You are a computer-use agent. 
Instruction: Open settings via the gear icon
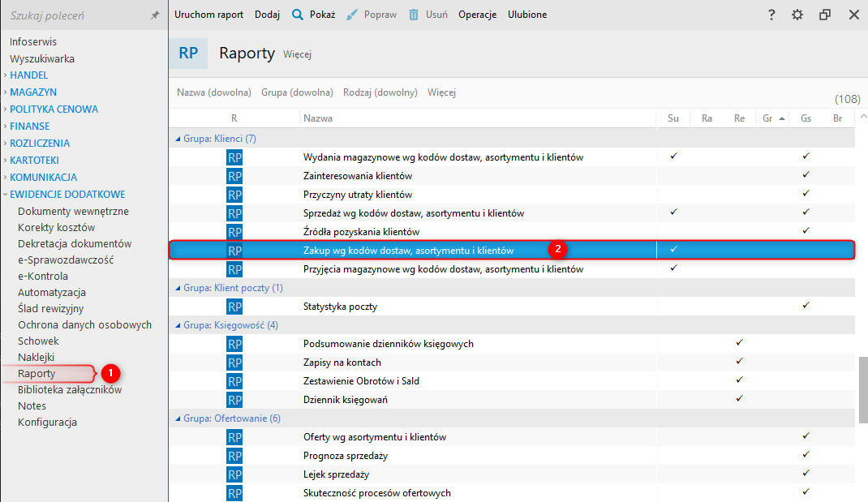click(x=797, y=15)
